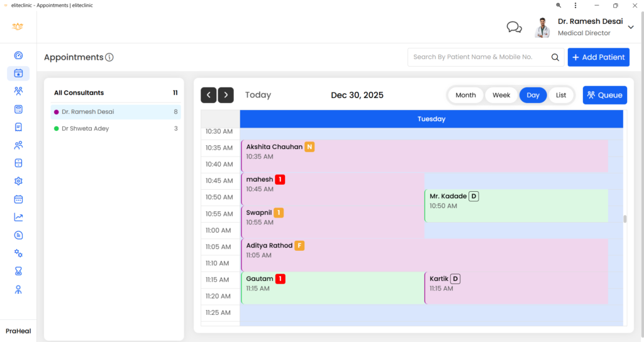Switch to the Month view
644x342 pixels.
click(x=465, y=95)
